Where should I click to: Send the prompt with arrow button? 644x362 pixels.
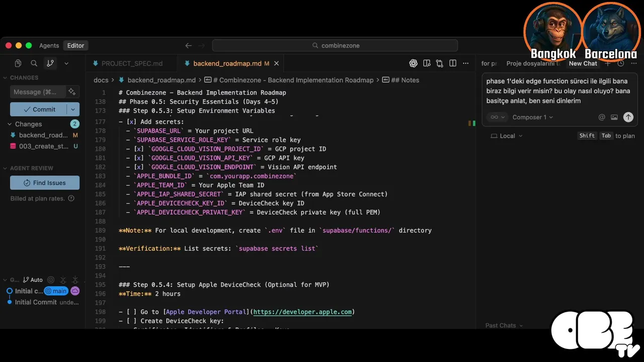pos(628,117)
